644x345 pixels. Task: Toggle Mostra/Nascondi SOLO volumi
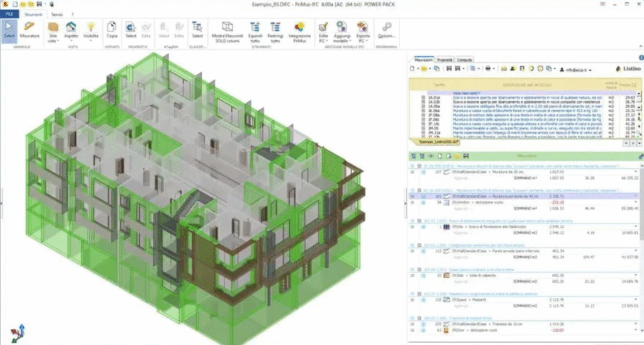[x=227, y=29]
